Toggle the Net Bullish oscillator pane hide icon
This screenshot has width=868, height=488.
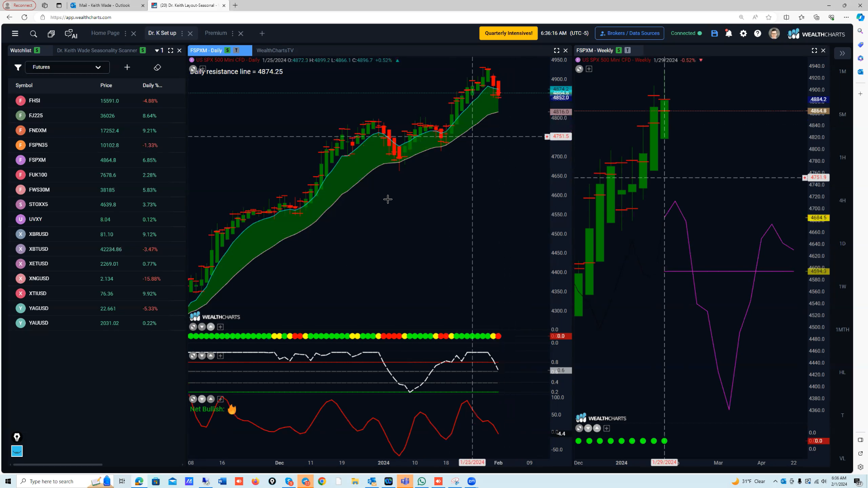point(193,399)
